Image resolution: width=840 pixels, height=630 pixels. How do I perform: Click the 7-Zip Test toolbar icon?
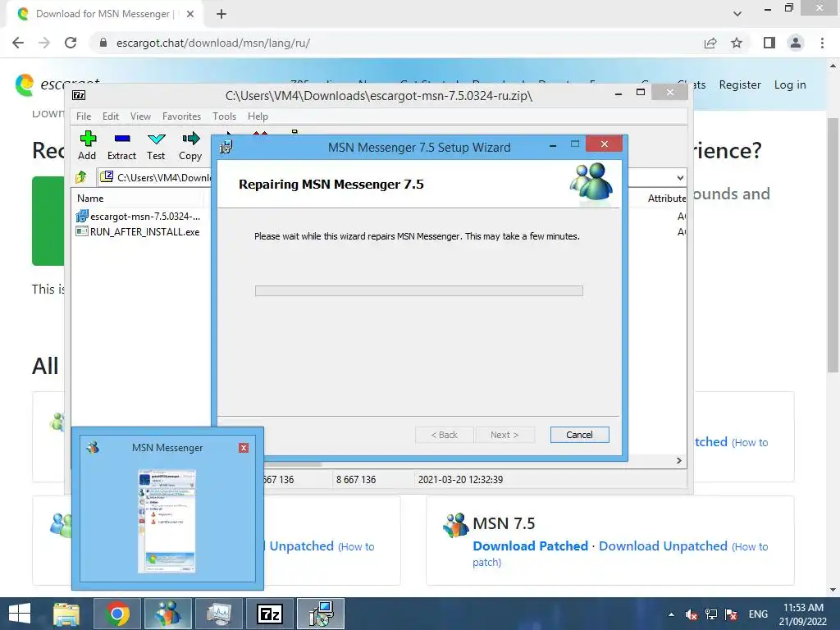(x=156, y=146)
